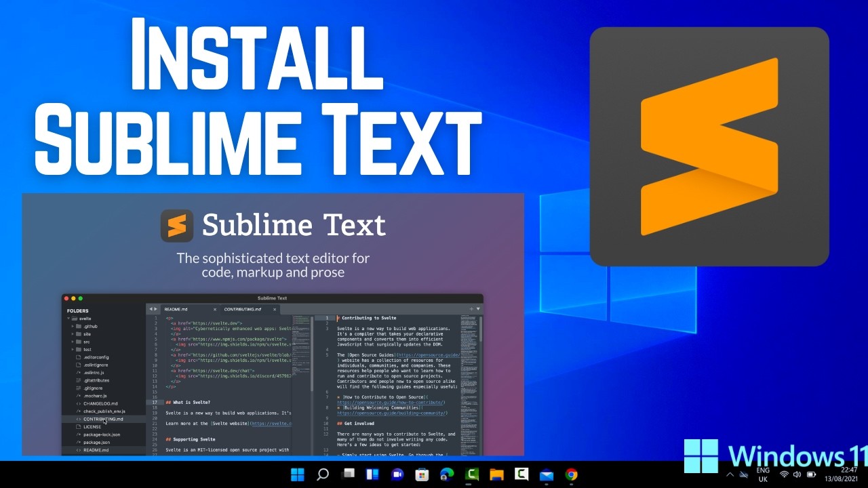Image resolution: width=868 pixels, height=488 pixels.
Task: Open the green Camtasia taskbar icon
Action: point(472,474)
